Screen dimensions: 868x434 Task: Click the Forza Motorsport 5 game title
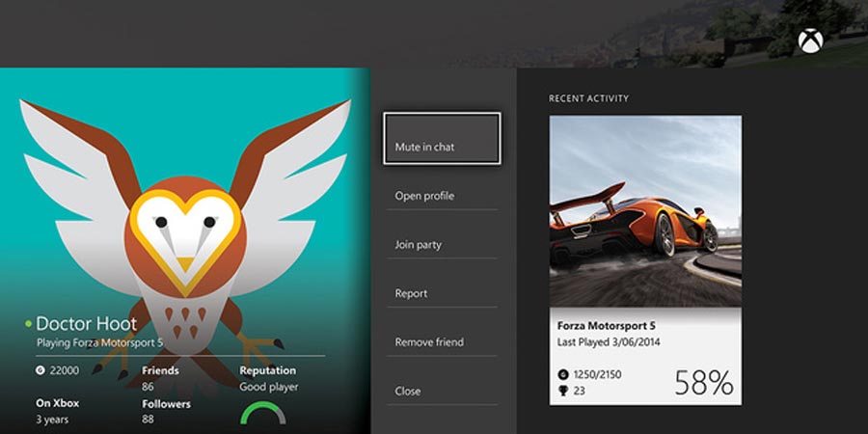coord(609,325)
